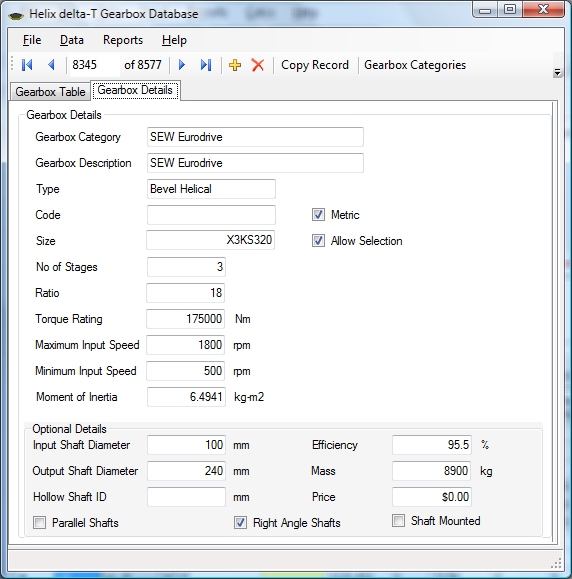Viewport: 572px width, 579px height.
Task: Click Minimum Input Speed field
Action: tap(185, 371)
